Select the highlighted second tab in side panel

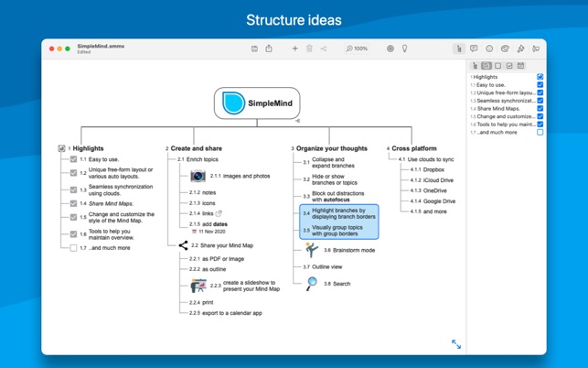coord(486,66)
